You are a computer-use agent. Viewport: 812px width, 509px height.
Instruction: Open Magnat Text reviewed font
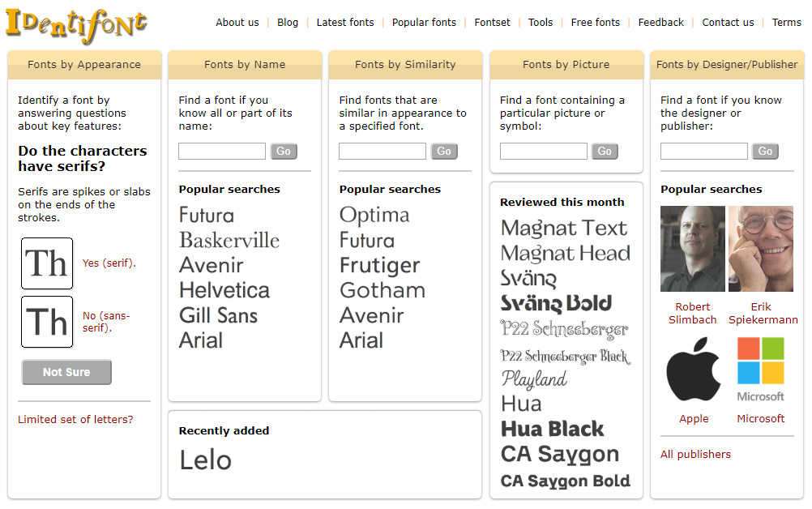pos(564,229)
